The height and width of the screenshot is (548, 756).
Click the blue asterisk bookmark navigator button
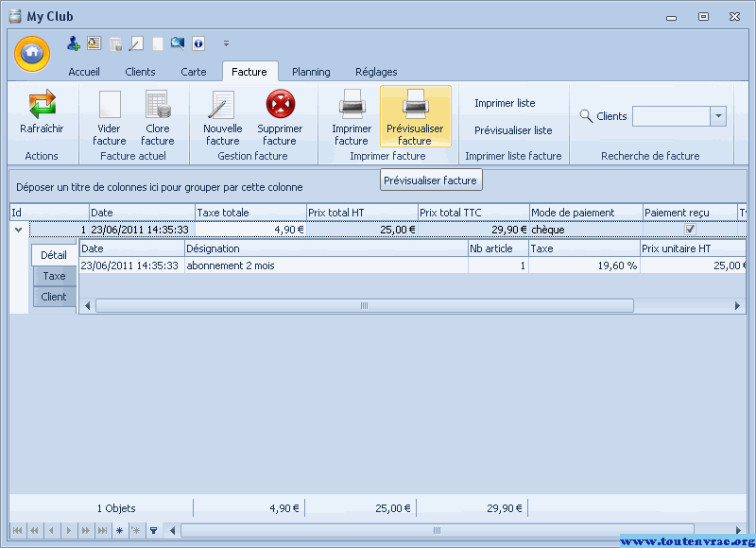120,531
